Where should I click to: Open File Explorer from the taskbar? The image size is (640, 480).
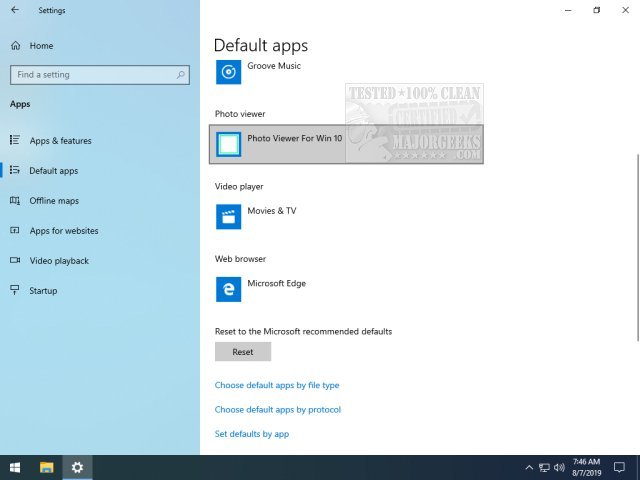[x=46, y=467]
